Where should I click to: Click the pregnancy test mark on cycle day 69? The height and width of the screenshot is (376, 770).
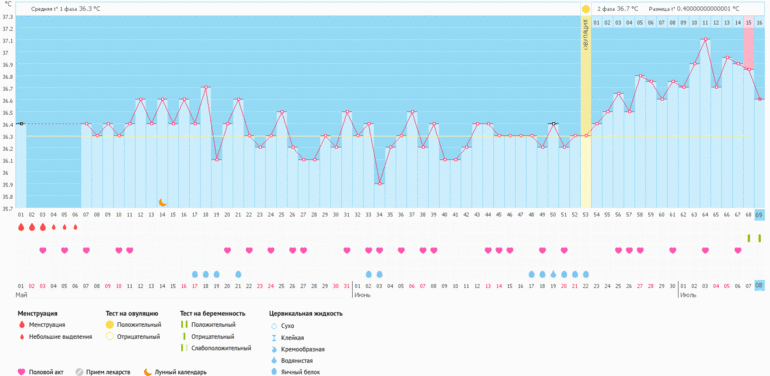759,238
